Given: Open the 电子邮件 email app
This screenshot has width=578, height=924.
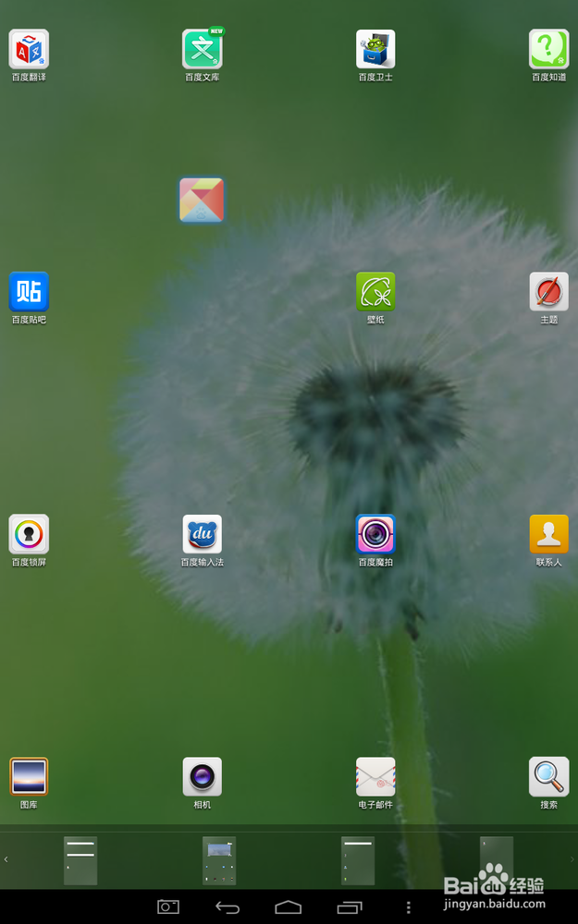Looking at the screenshot, I should [x=375, y=777].
